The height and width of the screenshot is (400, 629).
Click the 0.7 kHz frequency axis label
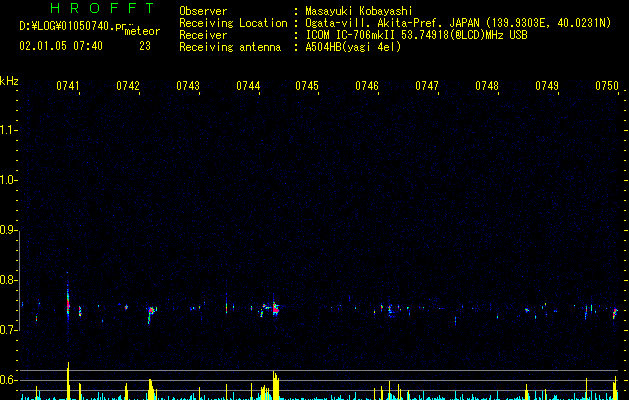pos(8,330)
